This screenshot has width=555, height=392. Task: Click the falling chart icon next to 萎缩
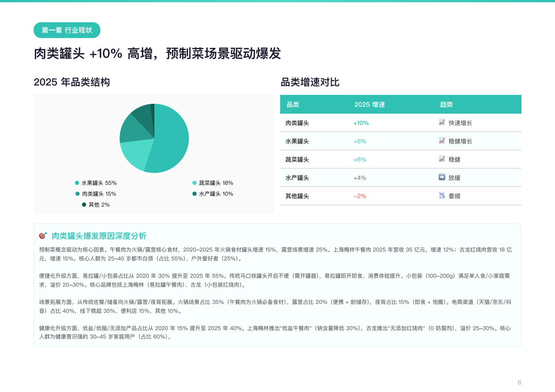point(442,196)
